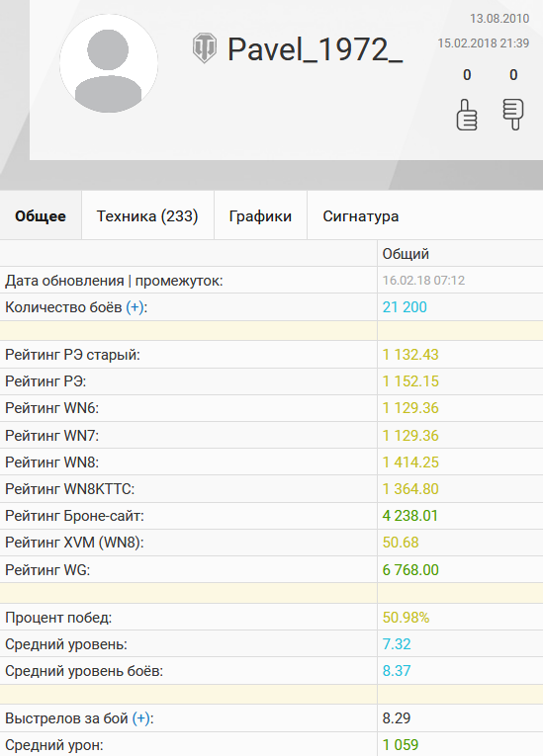Screen dimensions: 543x756
Task: Click the Средний уровень боёв value 8.37
Action: (397, 671)
